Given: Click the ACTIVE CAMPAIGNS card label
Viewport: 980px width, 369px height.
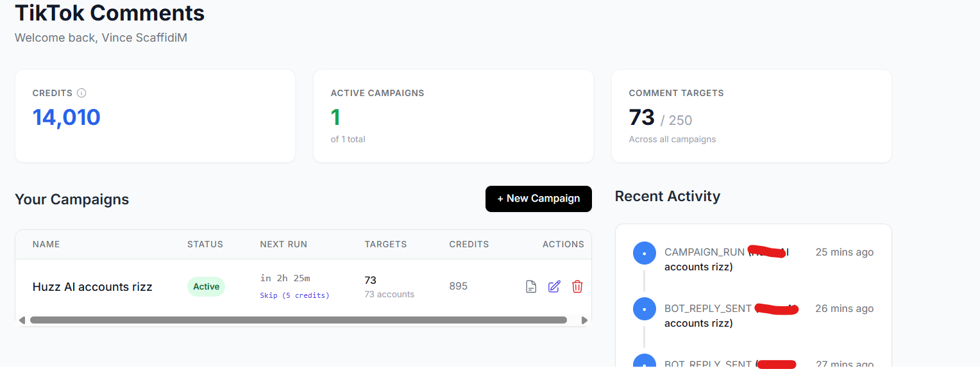Looking at the screenshot, I should [x=377, y=93].
